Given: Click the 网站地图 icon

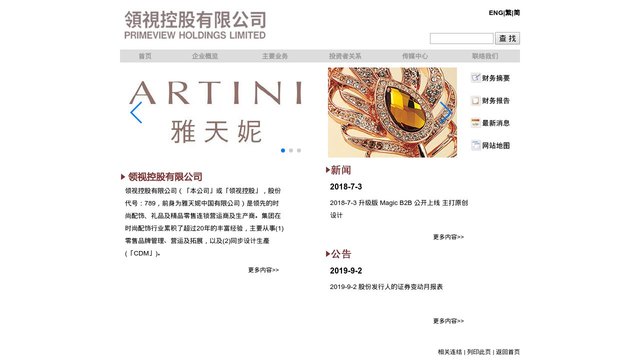Looking at the screenshot, I should [476, 145].
